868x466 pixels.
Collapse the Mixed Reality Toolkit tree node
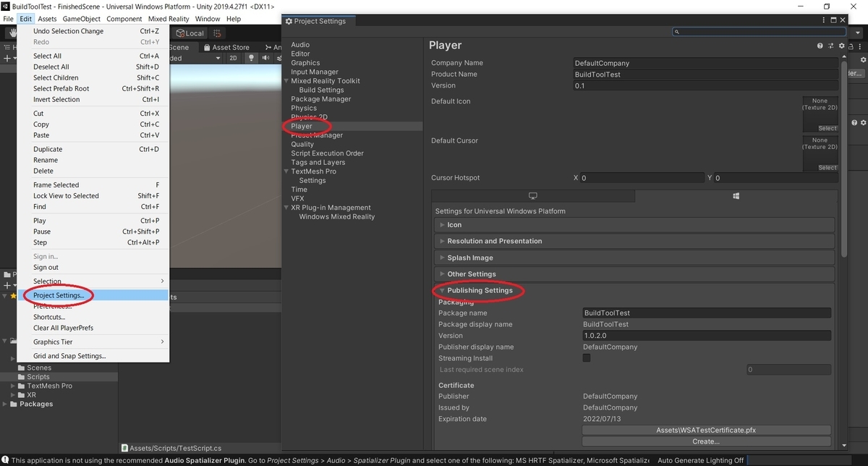[x=286, y=81]
